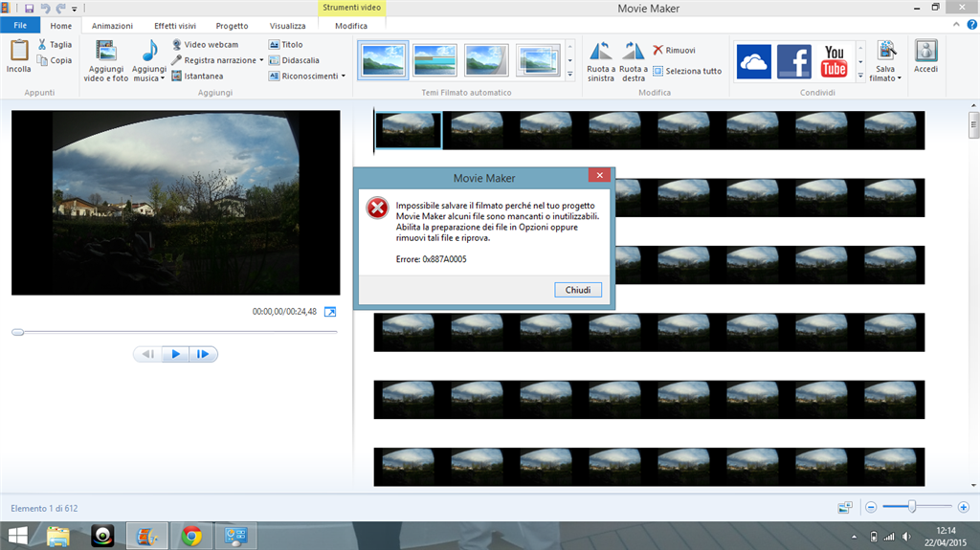Add a Titolo to the movie
The width and height of the screenshot is (980, 550).
[285, 44]
